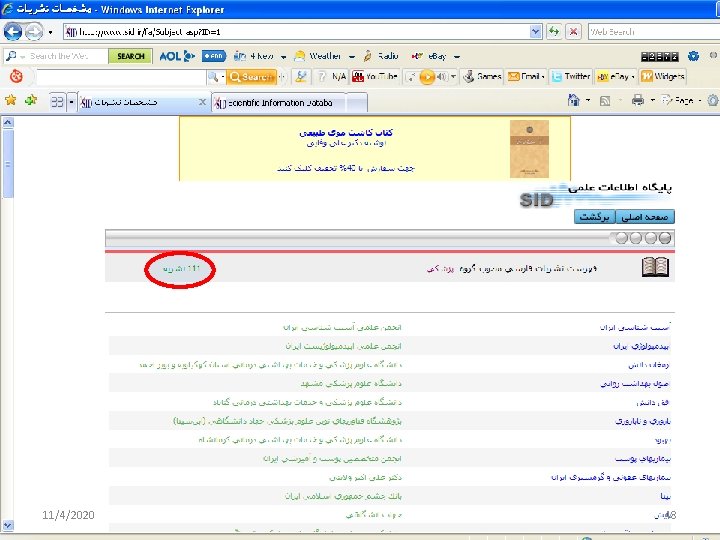Click the digit counter display on AOL toolbar
The height and width of the screenshot is (540, 720).
(659, 56)
